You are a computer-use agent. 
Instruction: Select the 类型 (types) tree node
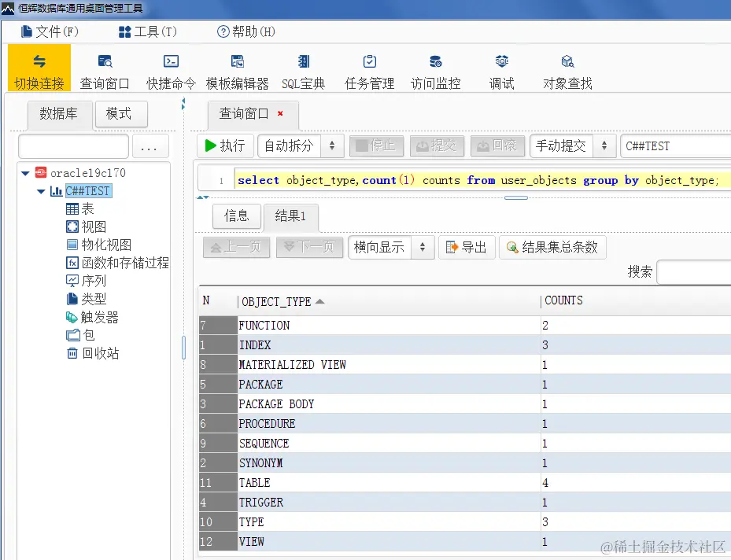coord(87,299)
